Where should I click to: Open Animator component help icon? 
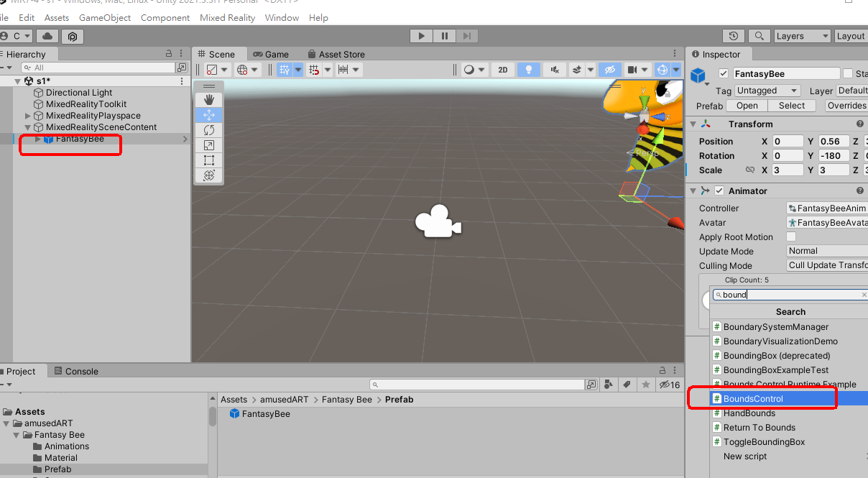click(860, 190)
